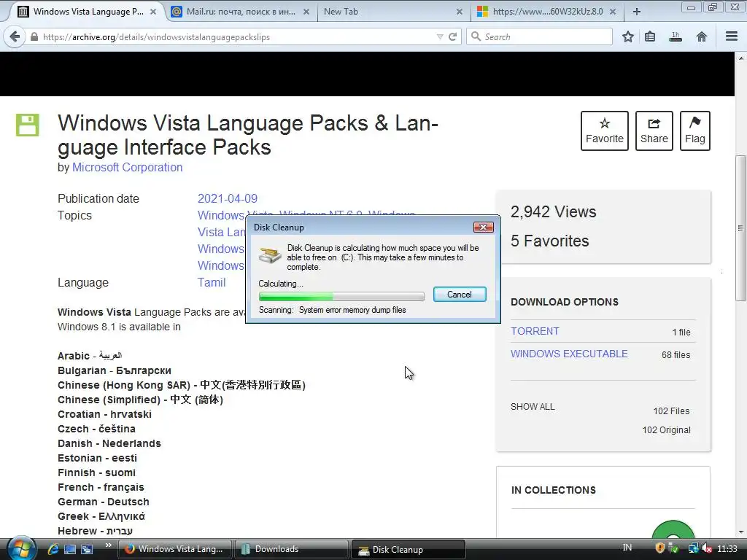747x560 pixels.
Task: Click Show Desktop quick launch icon
Action: (x=70, y=549)
